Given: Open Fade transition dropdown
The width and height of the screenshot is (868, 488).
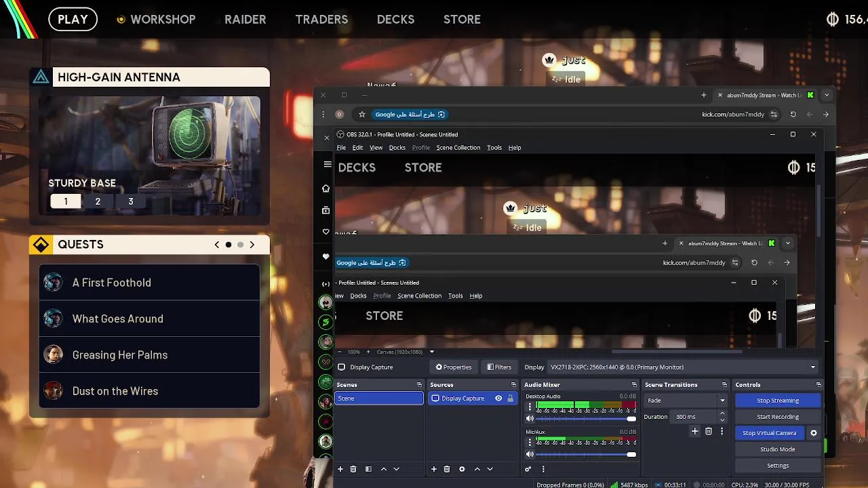Looking at the screenshot, I should click(685, 401).
